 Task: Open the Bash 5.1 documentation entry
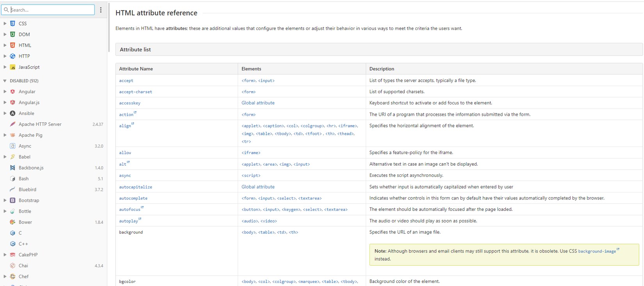click(23, 178)
